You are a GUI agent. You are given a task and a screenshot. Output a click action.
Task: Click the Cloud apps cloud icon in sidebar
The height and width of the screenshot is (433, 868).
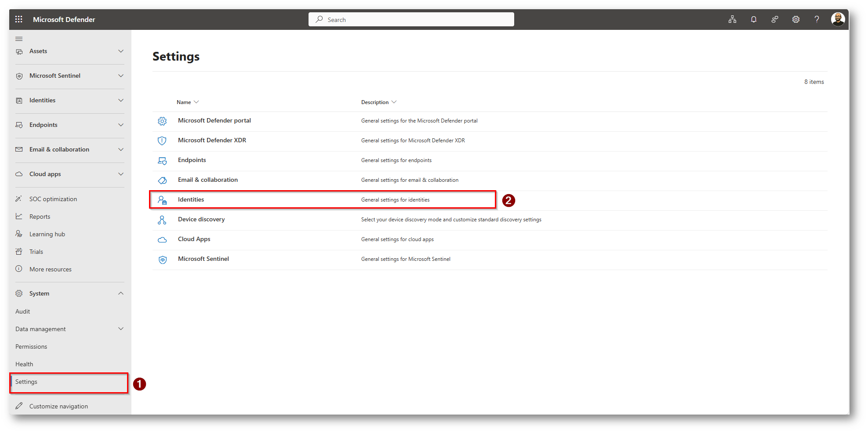19,174
